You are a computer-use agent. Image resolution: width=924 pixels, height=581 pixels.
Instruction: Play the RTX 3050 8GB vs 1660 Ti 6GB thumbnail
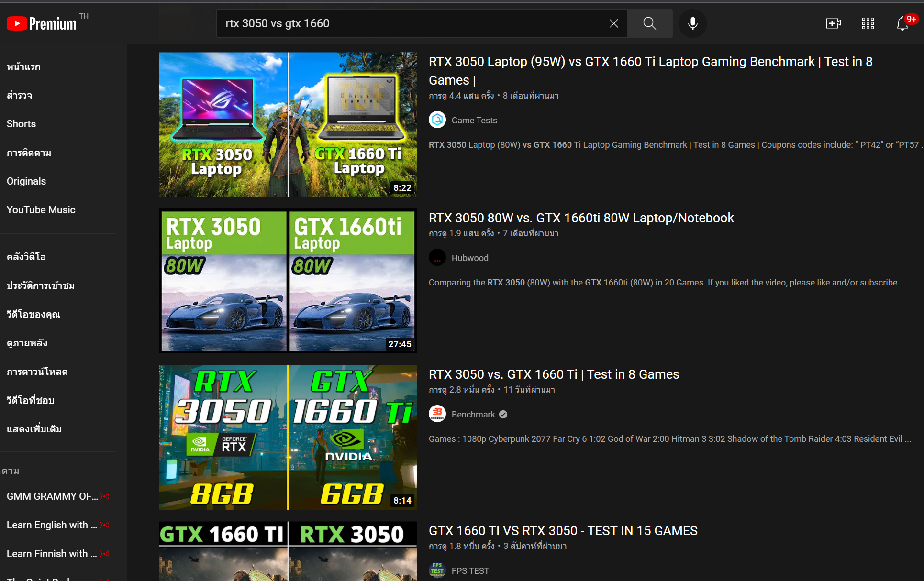point(288,437)
